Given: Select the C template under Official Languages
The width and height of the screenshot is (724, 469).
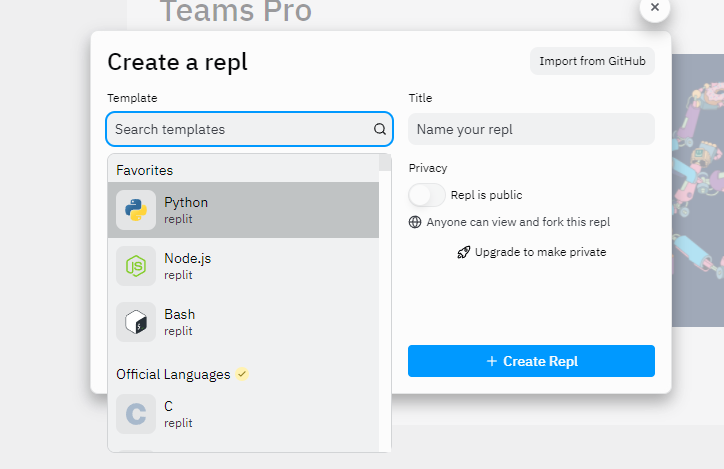Looking at the screenshot, I should [x=243, y=414].
